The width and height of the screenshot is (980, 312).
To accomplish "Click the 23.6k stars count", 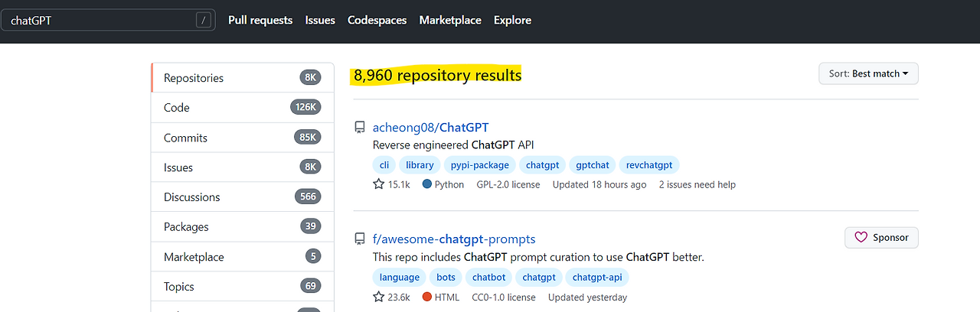I will [x=400, y=297].
